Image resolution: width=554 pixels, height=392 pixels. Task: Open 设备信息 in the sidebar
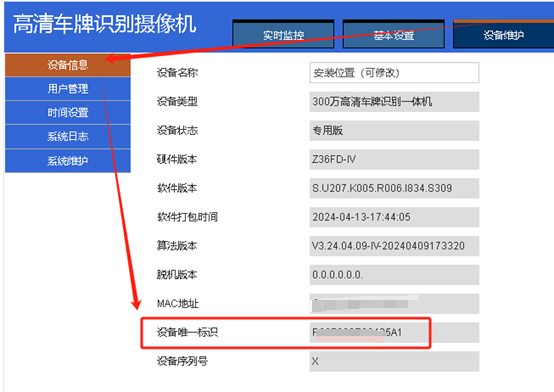(68, 65)
